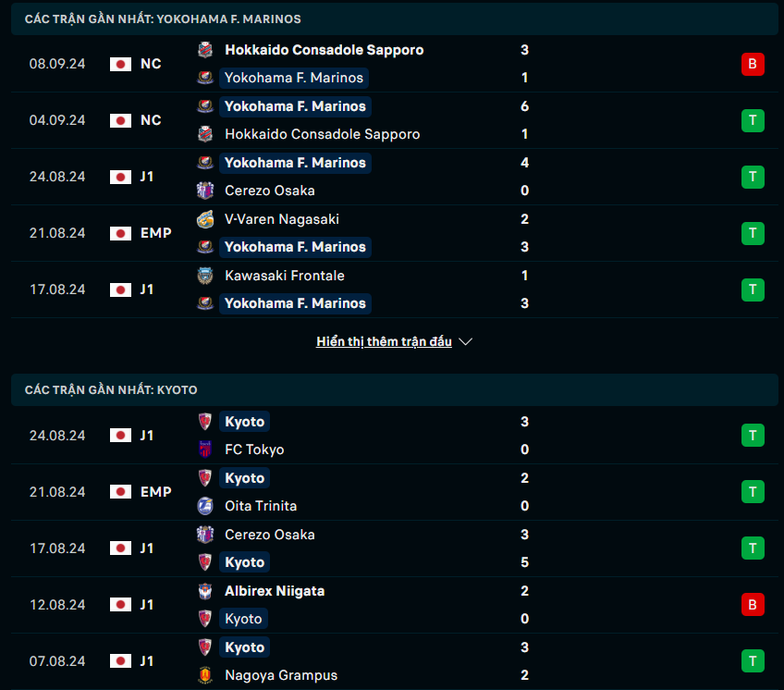Click green T badge for Kawasaki Frontale match
The image size is (784, 690).
point(753,290)
